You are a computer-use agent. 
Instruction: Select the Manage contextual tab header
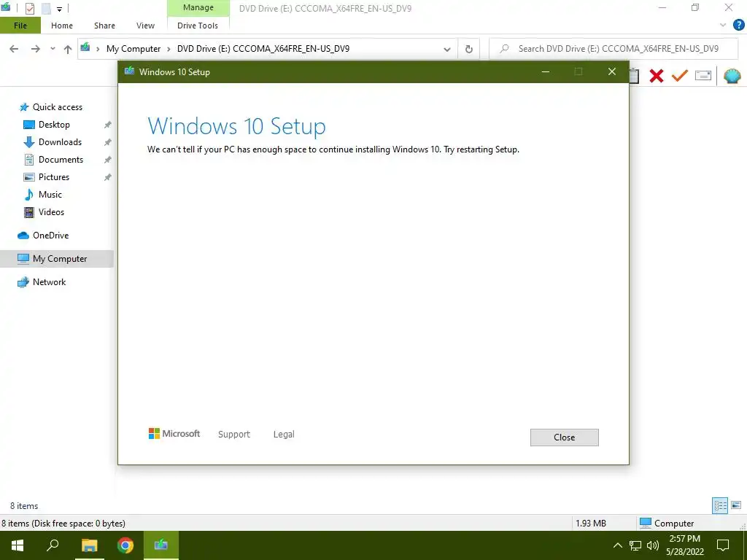click(198, 8)
